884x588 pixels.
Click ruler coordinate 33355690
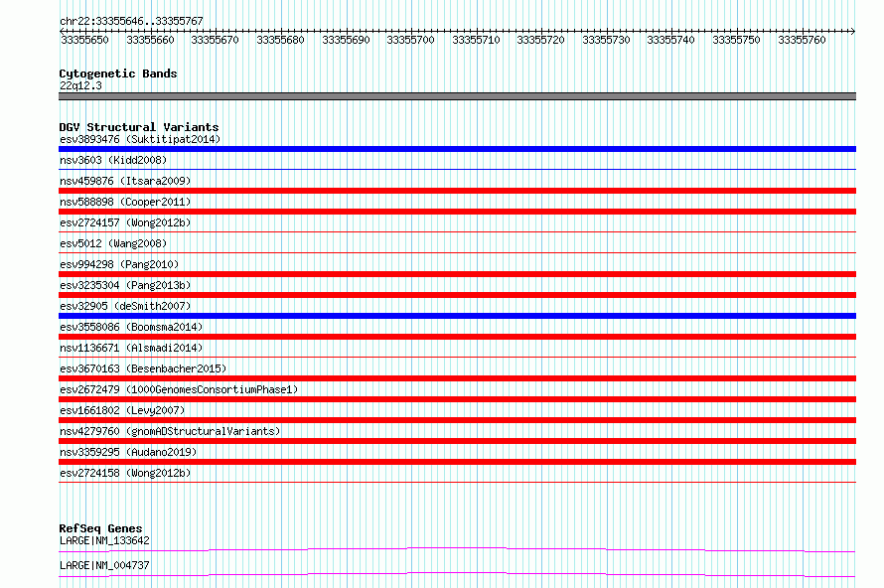[346, 40]
